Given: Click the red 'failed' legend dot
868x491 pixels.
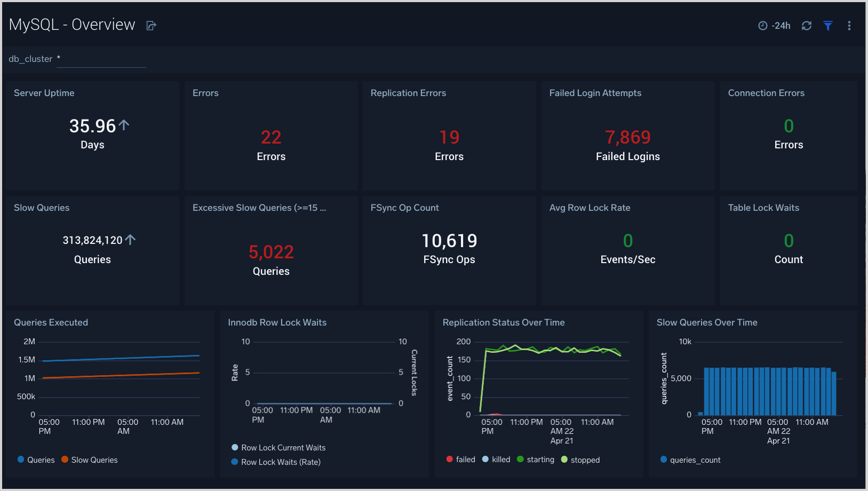Looking at the screenshot, I should 450,459.
